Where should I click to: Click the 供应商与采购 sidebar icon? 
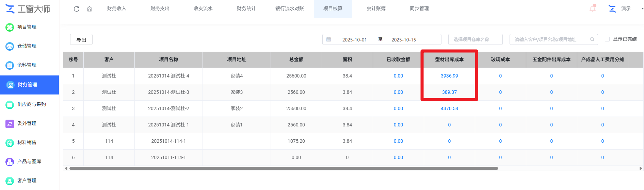pyautogui.click(x=10, y=105)
